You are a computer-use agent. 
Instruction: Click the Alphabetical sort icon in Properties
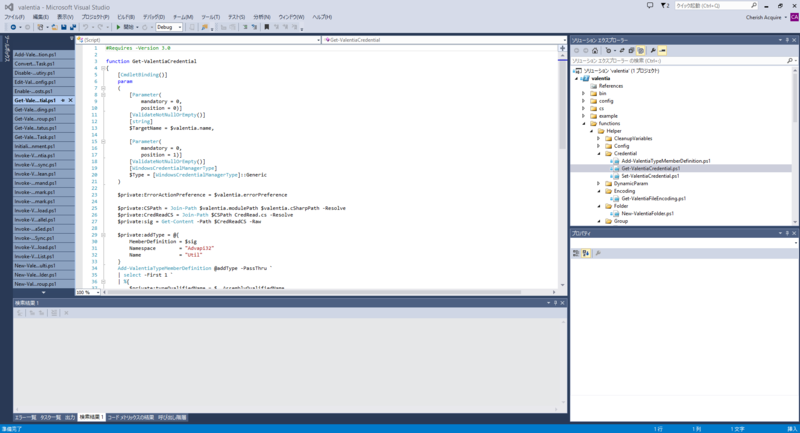pyautogui.click(x=586, y=253)
